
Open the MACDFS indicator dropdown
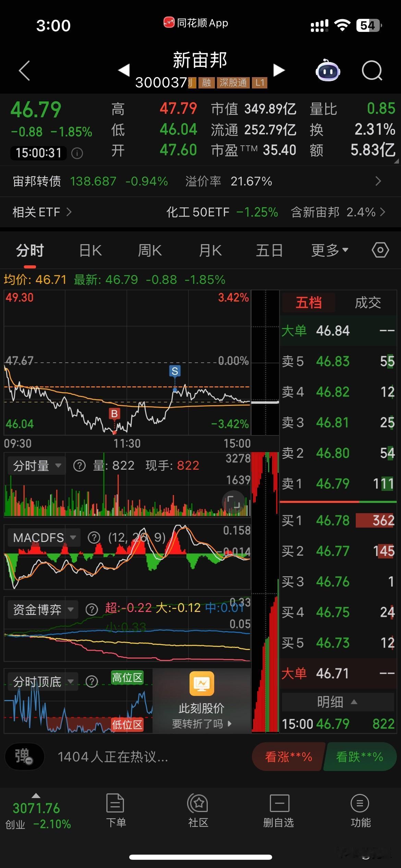[x=44, y=538]
